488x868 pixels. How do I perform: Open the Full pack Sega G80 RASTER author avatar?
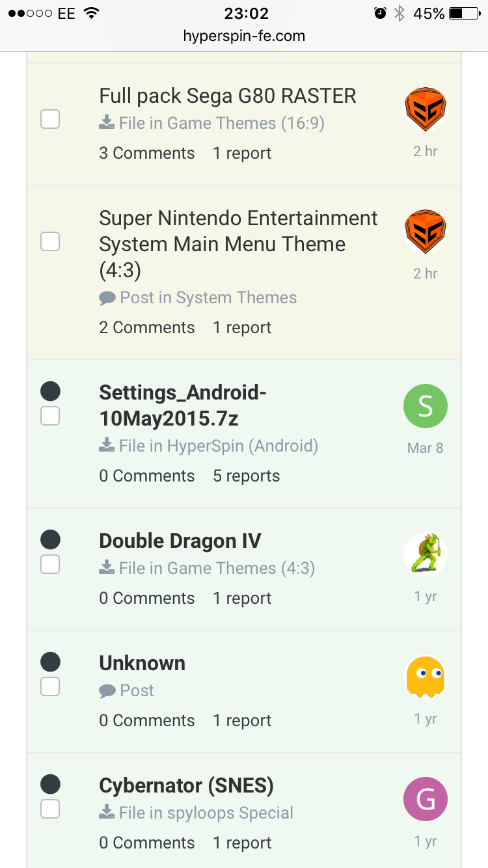[x=426, y=109]
